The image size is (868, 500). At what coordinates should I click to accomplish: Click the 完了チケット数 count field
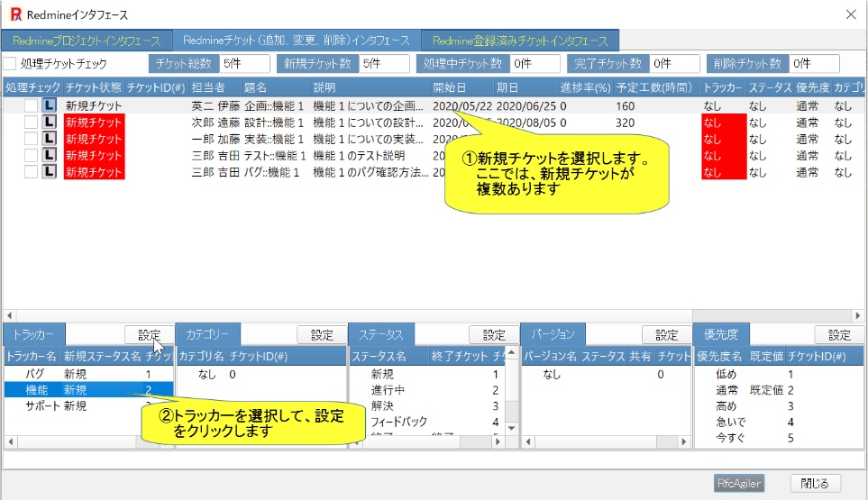click(674, 64)
